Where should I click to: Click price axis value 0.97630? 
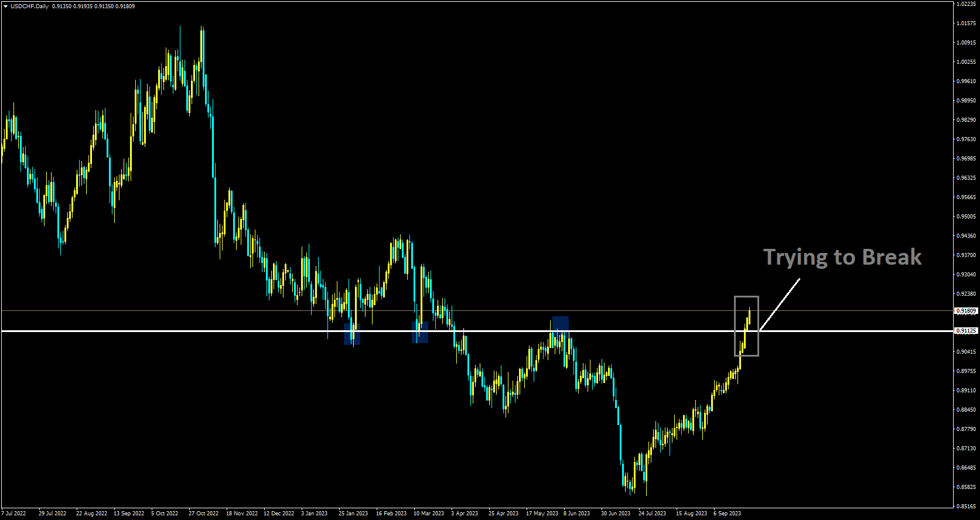point(967,139)
